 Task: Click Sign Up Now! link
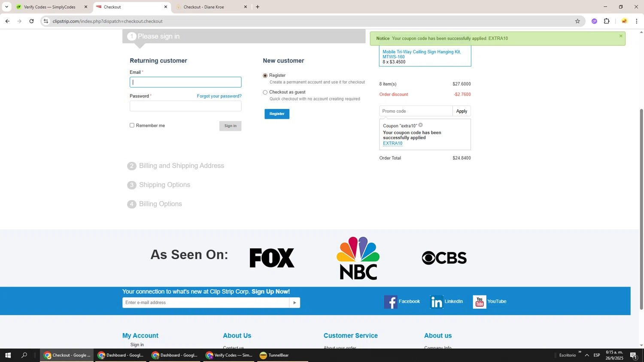pos(270,292)
